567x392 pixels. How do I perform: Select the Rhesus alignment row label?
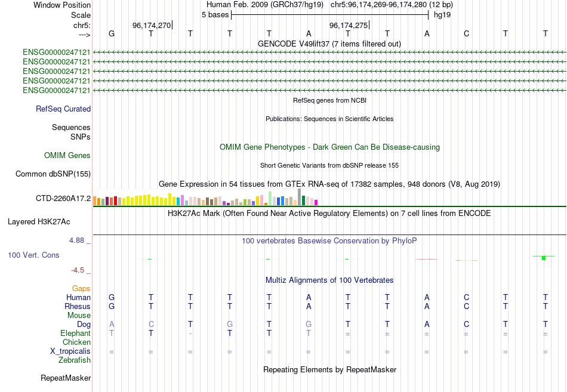click(78, 306)
